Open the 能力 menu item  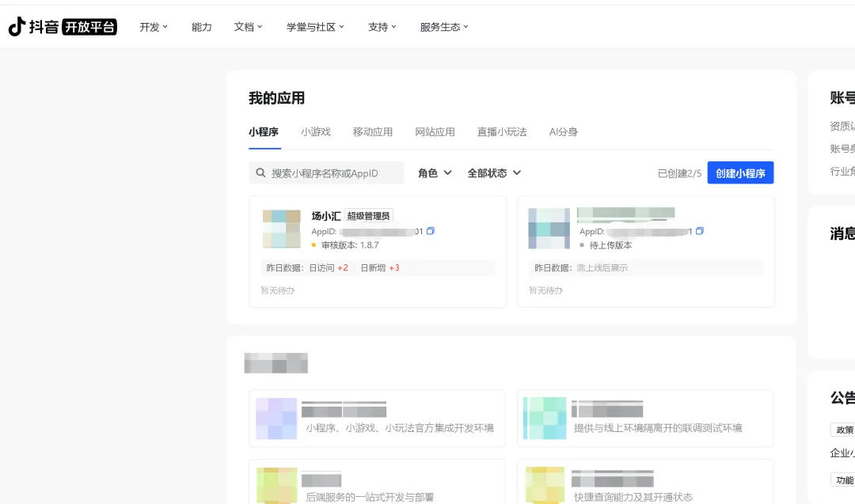201,27
